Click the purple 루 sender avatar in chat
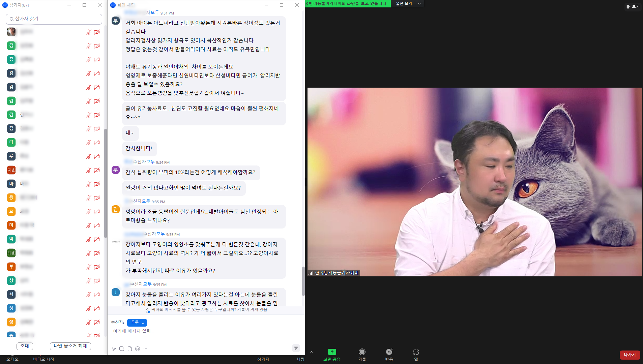643x364 pixels. 116,170
